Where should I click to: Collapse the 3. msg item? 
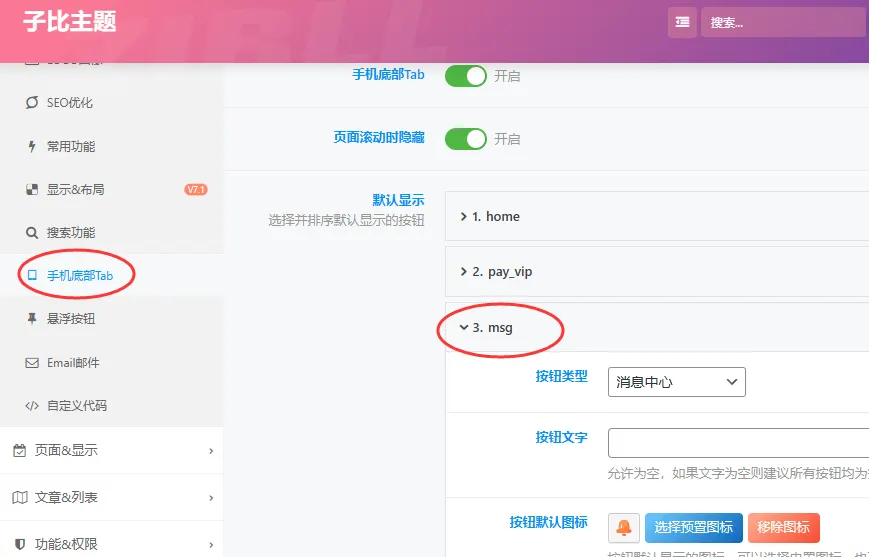tap(657, 328)
